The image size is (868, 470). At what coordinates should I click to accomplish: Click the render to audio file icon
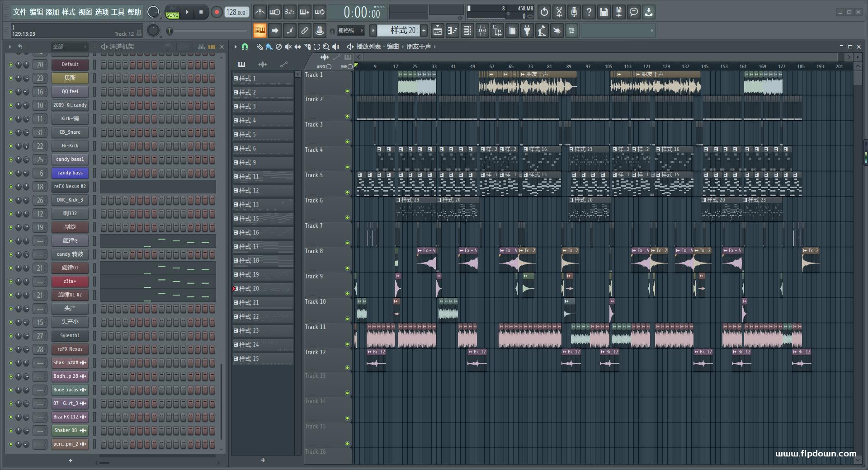click(x=619, y=12)
